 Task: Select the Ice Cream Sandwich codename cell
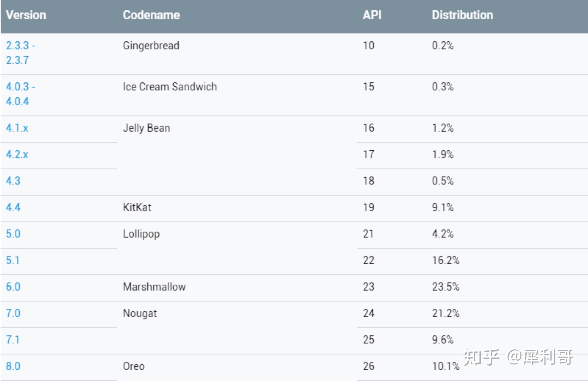point(170,87)
